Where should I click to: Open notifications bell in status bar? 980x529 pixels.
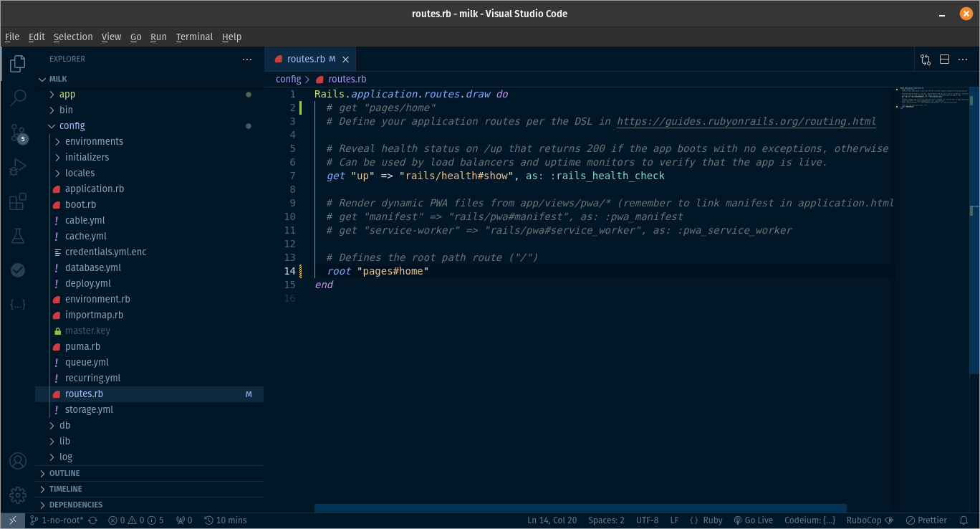(965, 520)
